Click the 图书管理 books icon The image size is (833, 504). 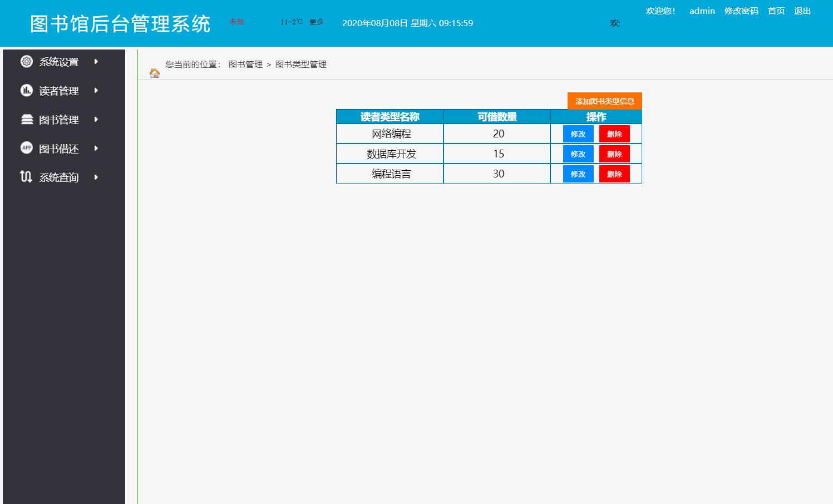point(26,119)
